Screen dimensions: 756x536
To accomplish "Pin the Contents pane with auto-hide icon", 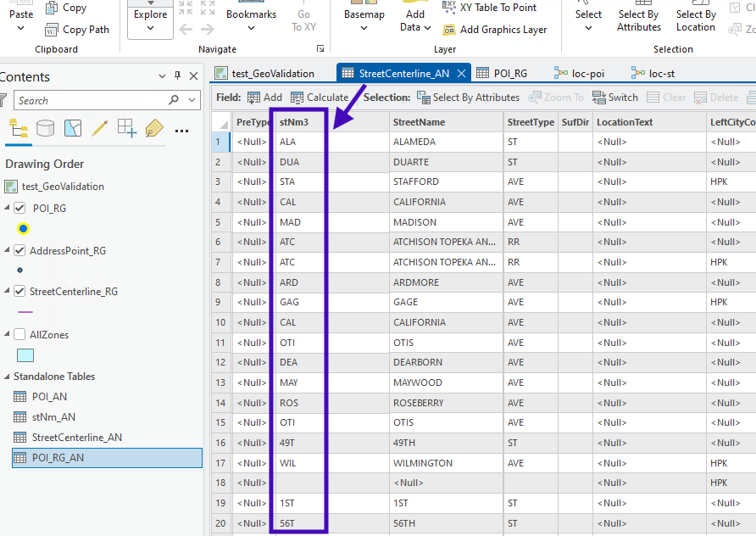I will pos(177,76).
